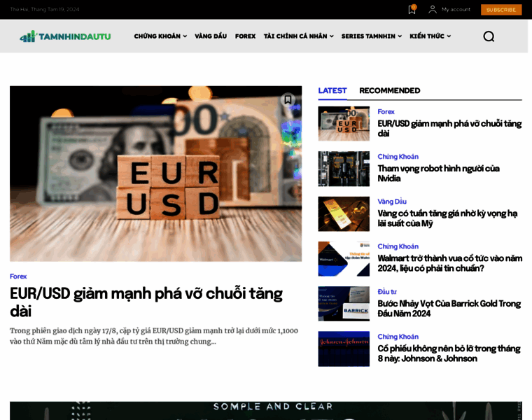Open the Kiến Thức menu

427,36
